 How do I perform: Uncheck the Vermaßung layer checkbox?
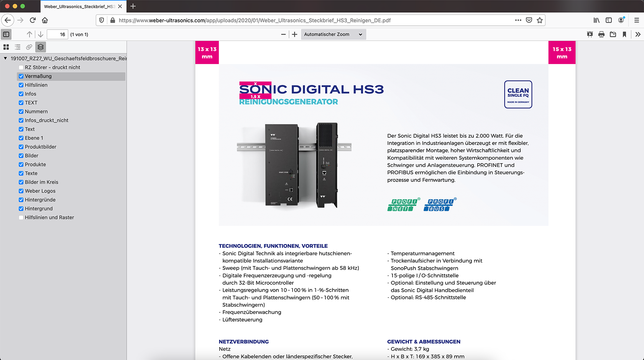[21, 76]
